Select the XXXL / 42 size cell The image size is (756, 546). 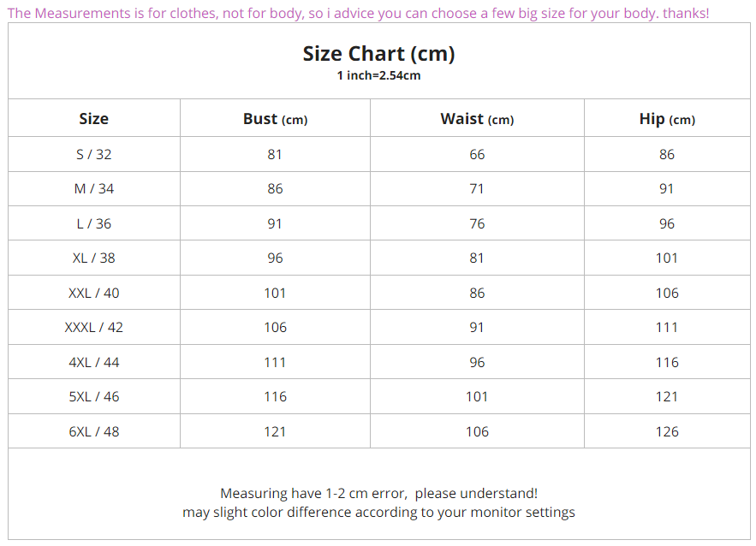(x=94, y=327)
